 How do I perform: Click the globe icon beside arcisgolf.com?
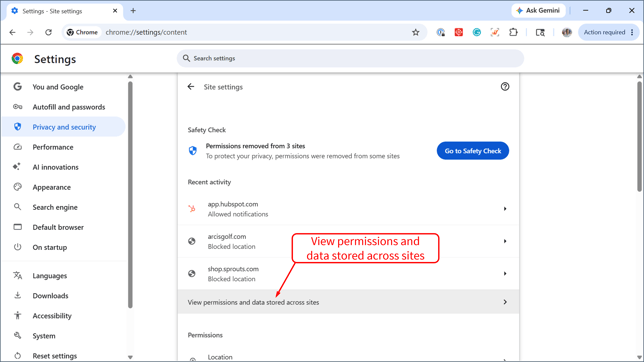click(192, 241)
